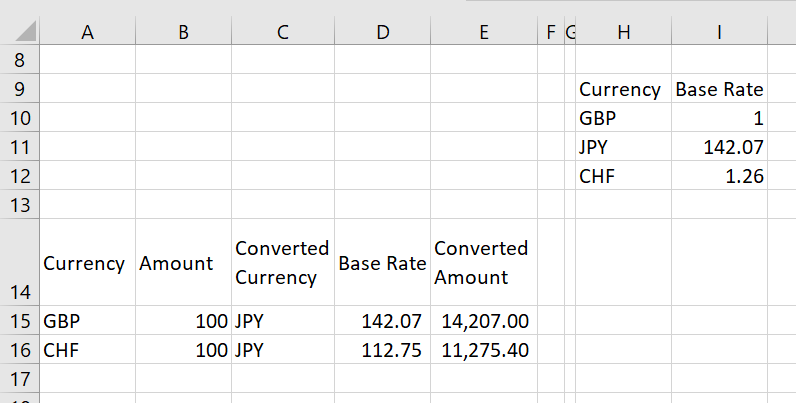Select column H header

coord(623,32)
